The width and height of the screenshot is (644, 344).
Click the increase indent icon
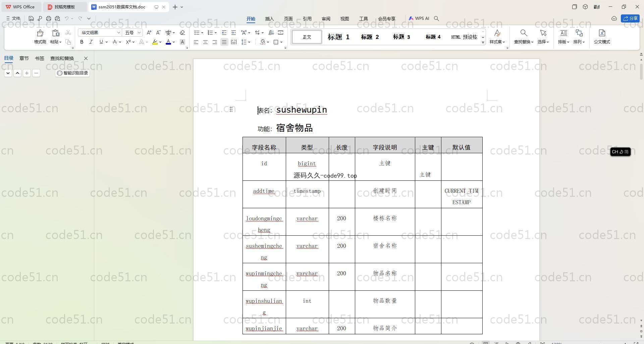tap(233, 33)
